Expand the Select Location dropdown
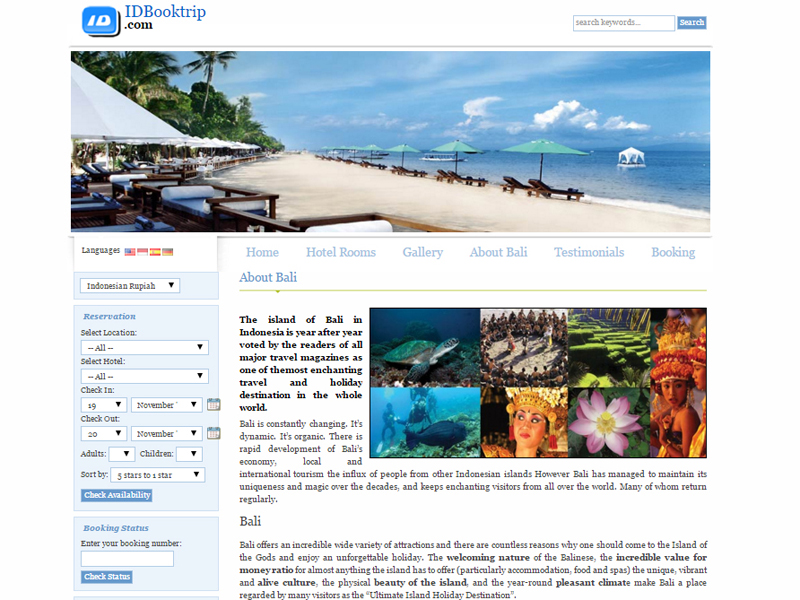Image resolution: width=800 pixels, height=600 pixels. pyautogui.click(x=144, y=348)
